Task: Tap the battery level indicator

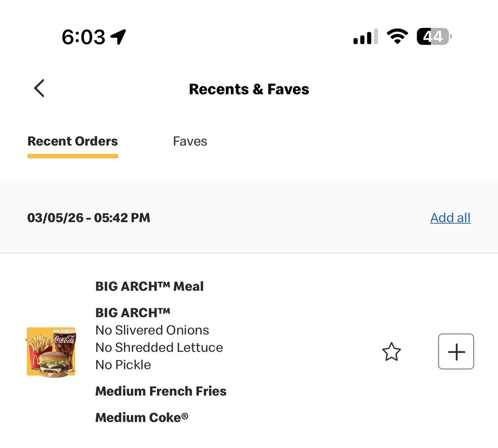Action: pos(434,37)
